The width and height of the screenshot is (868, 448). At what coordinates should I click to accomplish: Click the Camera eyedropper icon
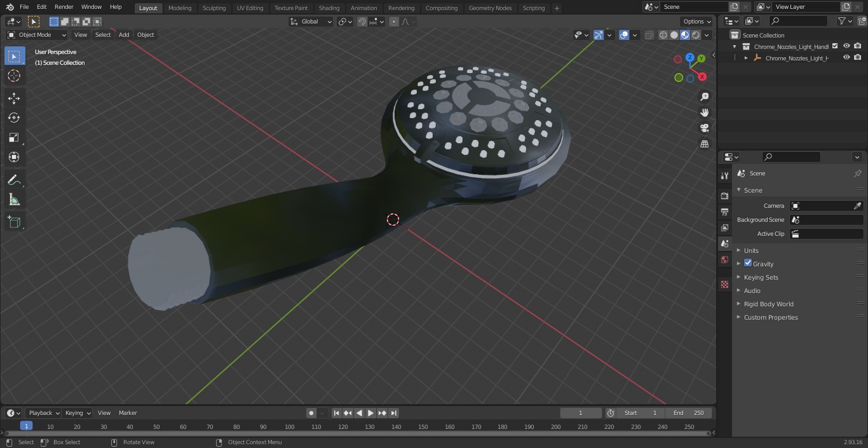point(857,206)
